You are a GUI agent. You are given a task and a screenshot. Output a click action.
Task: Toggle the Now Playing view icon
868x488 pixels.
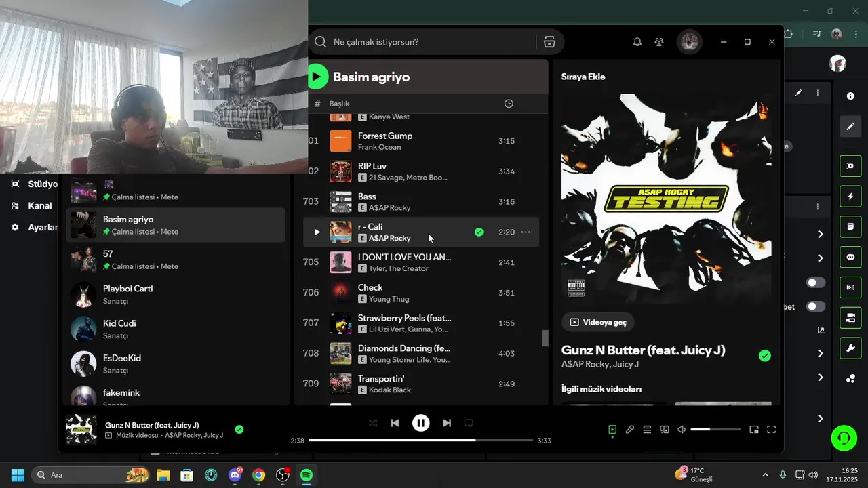[612, 430]
